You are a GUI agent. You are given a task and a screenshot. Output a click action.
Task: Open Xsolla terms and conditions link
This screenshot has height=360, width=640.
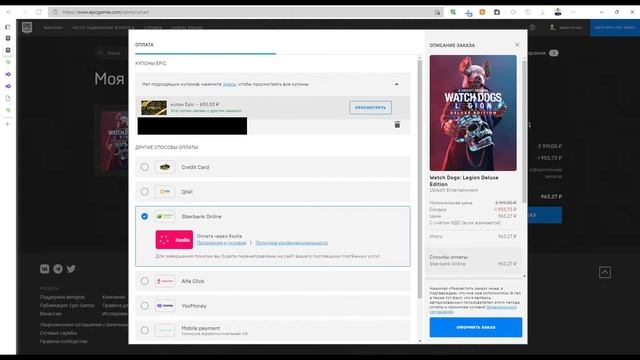[x=222, y=243]
